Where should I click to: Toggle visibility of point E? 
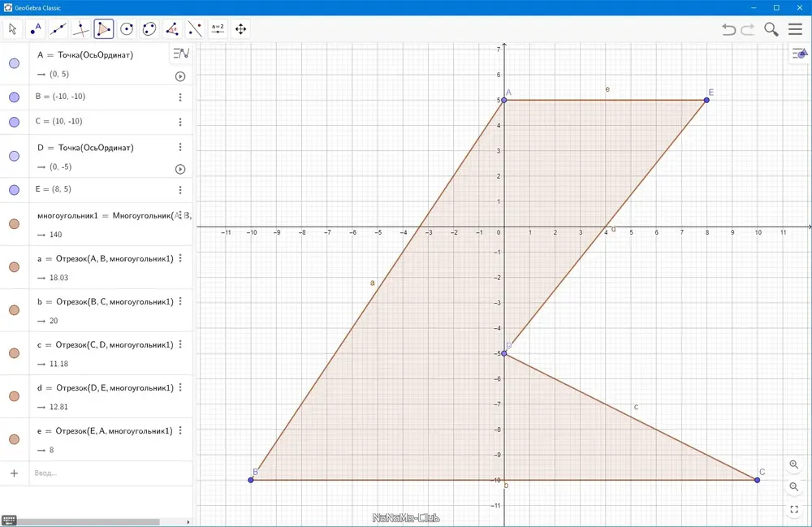(x=15, y=190)
